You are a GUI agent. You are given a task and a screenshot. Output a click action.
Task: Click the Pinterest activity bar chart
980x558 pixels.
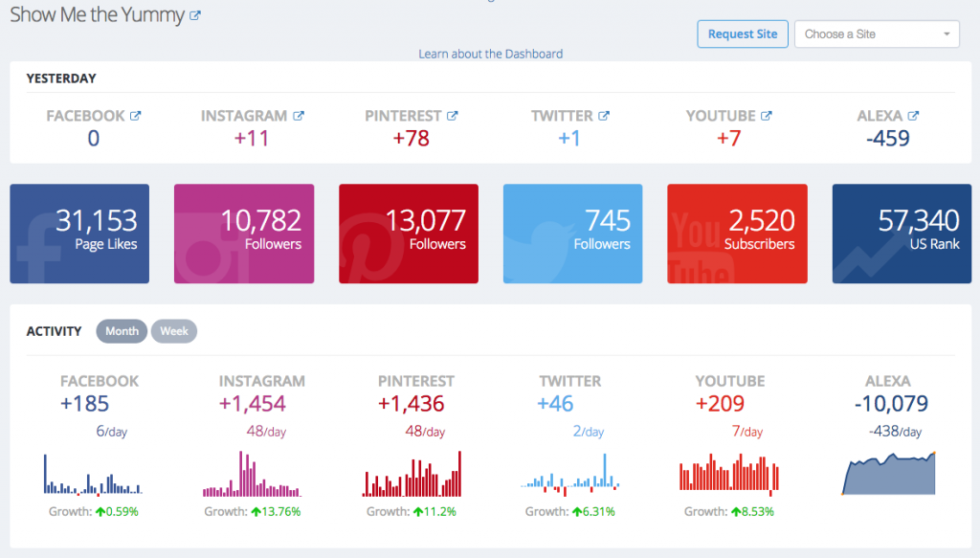coord(412,474)
